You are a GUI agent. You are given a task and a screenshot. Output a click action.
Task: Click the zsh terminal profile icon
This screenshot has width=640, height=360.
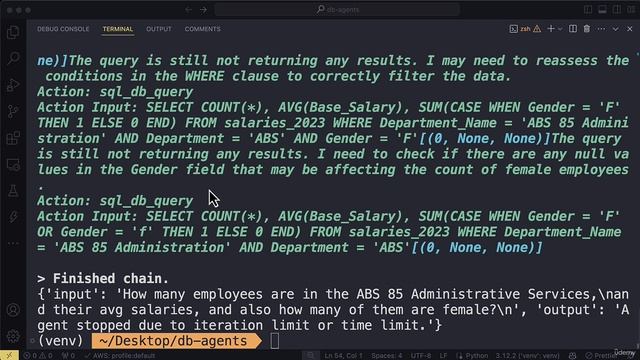click(x=513, y=29)
